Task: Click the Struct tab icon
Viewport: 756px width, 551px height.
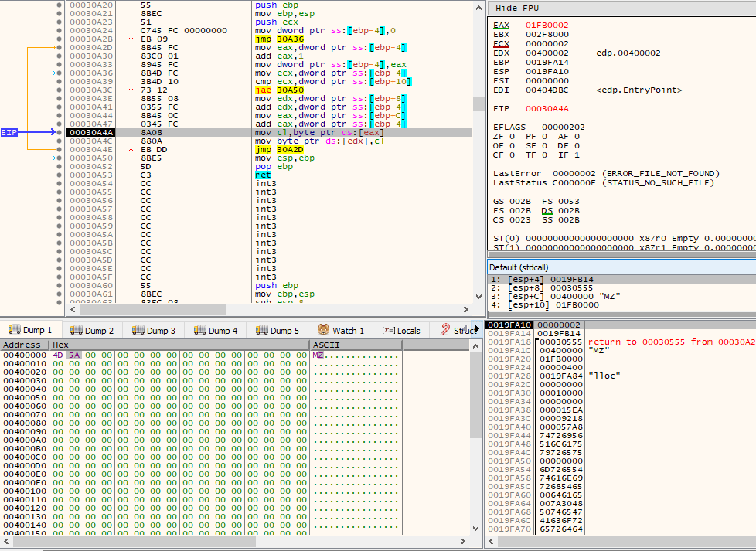Action: point(445,330)
